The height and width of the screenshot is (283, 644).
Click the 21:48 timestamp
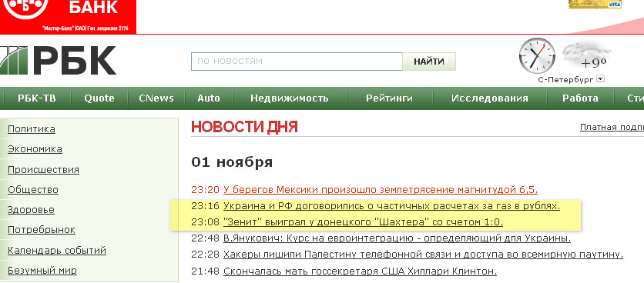(206, 271)
